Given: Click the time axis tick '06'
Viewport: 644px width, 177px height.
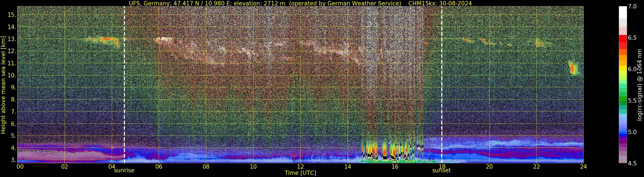Looking at the screenshot, I should click(x=159, y=166).
